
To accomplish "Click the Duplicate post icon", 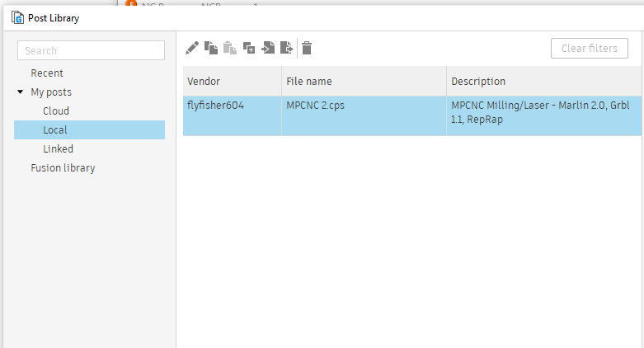I will (249, 48).
